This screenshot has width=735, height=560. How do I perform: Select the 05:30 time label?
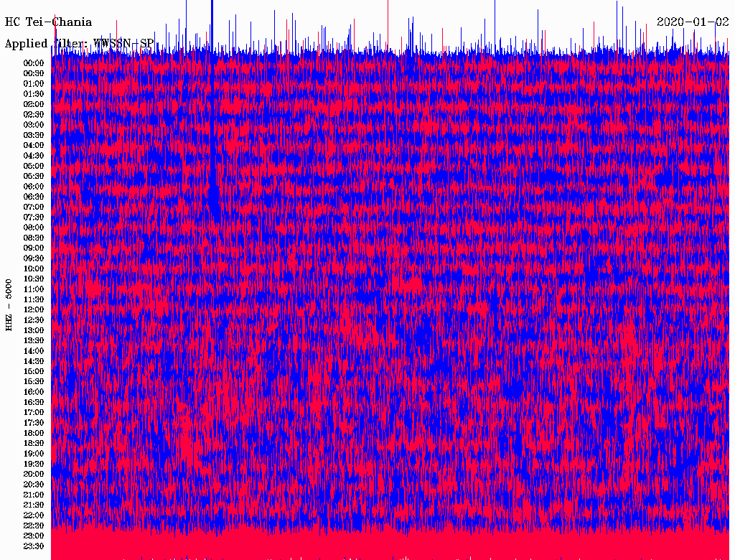pyautogui.click(x=34, y=177)
